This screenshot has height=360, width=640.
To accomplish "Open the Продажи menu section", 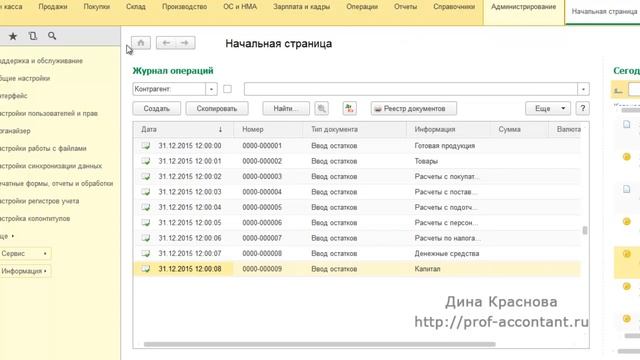I will [53, 7].
